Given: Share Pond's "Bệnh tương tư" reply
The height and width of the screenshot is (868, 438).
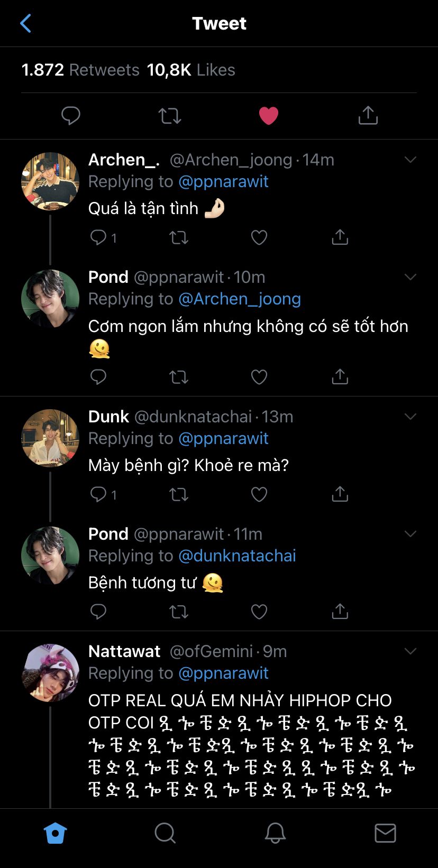Looking at the screenshot, I should click(340, 612).
